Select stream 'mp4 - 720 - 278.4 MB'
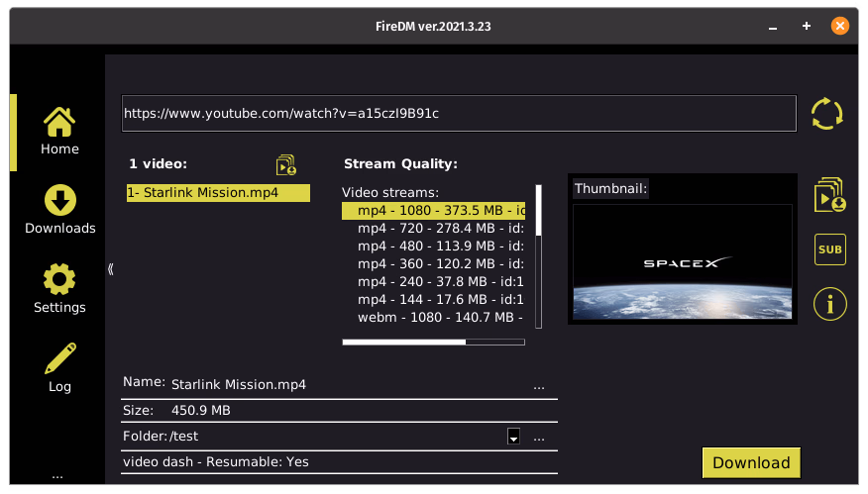The height and width of the screenshot is (494, 868). click(433, 228)
